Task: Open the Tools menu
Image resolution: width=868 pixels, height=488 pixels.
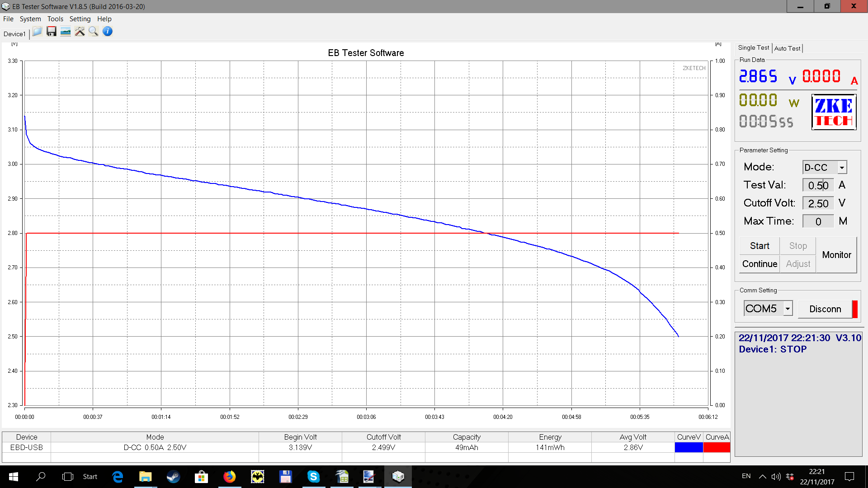Action: point(55,19)
